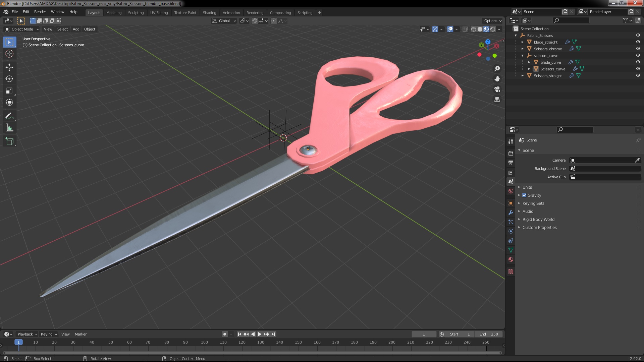
Task: Hide blade_straight in the outliner
Action: pos(638,42)
